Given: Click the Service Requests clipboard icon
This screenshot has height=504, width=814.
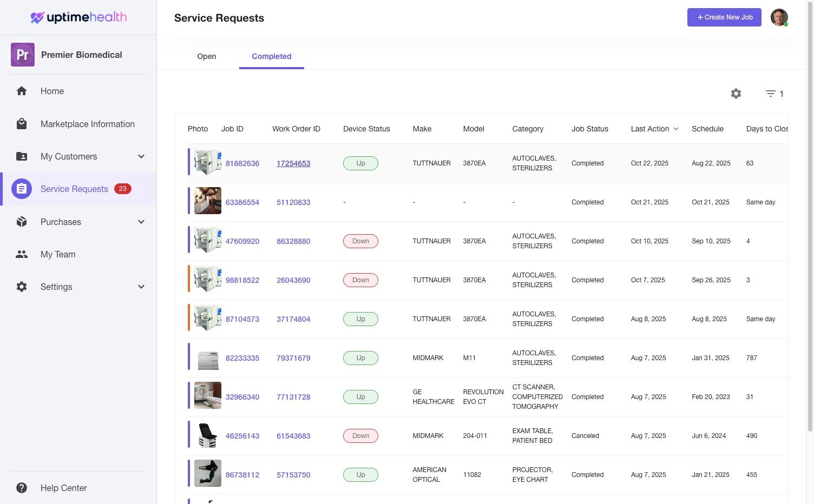Looking at the screenshot, I should (22, 189).
